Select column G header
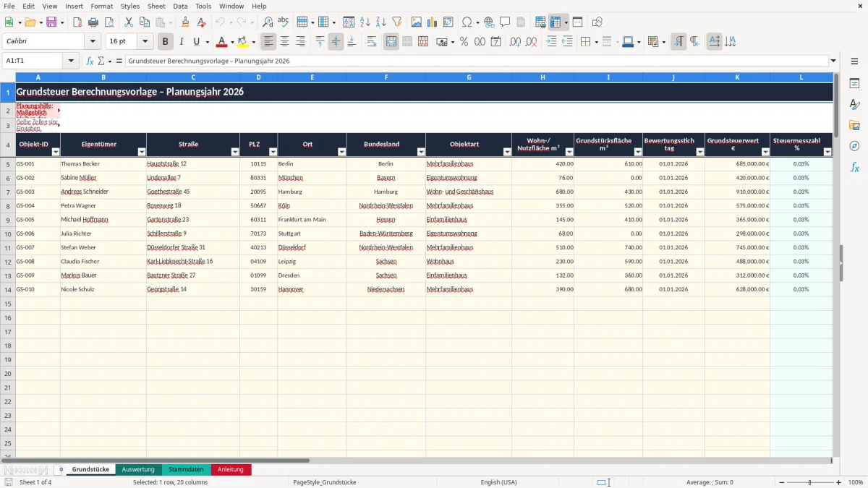Viewport: 868px width, 488px height. pos(469,77)
